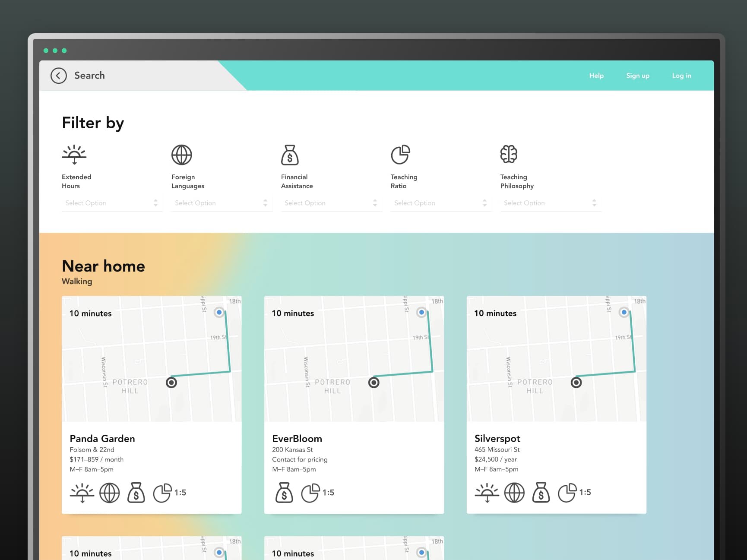Click Silverspot's financial assistance money bag icon
Screen dimensions: 747x560
click(x=541, y=493)
